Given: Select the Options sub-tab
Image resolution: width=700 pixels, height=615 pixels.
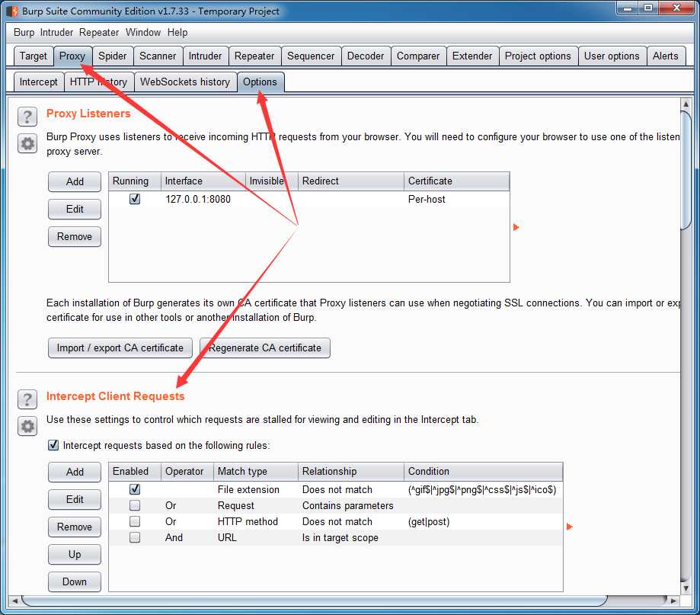Looking at the screenshot, I should point(260,82).
